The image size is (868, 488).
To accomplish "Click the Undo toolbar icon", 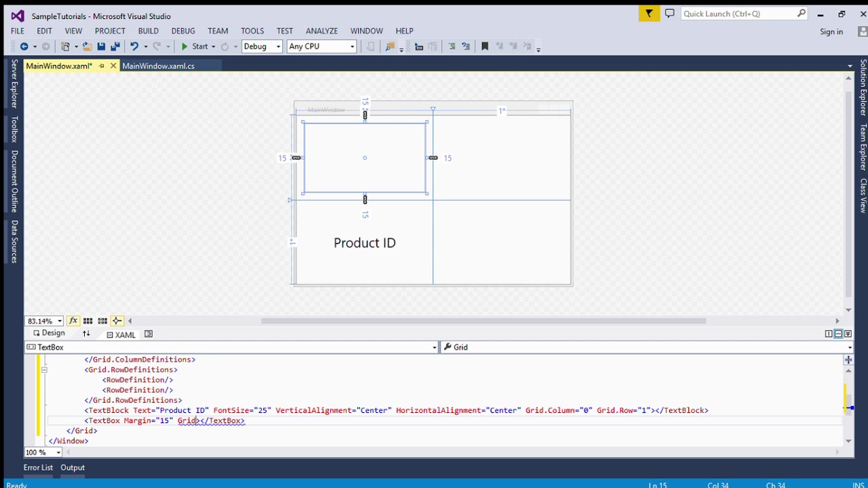I will coord(134,46).
